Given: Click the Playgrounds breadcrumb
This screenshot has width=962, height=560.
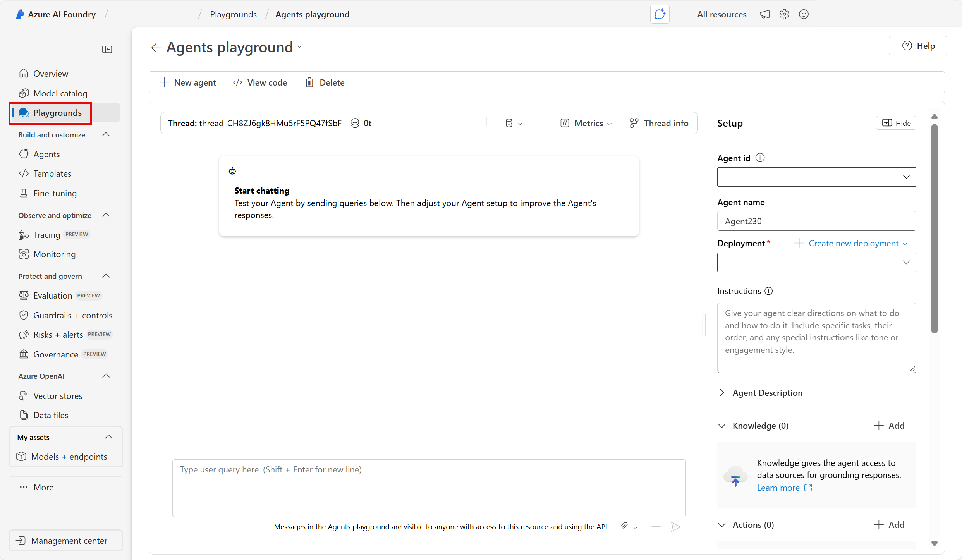Looking at the screenshot, I should click(234, 14).
